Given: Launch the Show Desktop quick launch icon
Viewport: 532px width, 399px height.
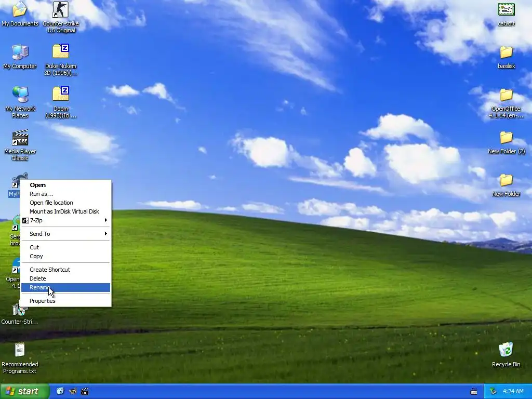Looking at the screenshot, I should pos(60,391).
